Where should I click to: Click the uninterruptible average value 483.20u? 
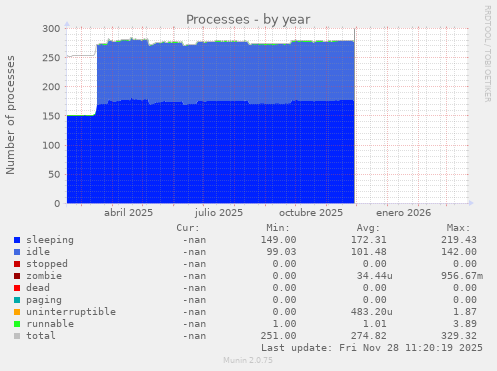tap(372, 312)
